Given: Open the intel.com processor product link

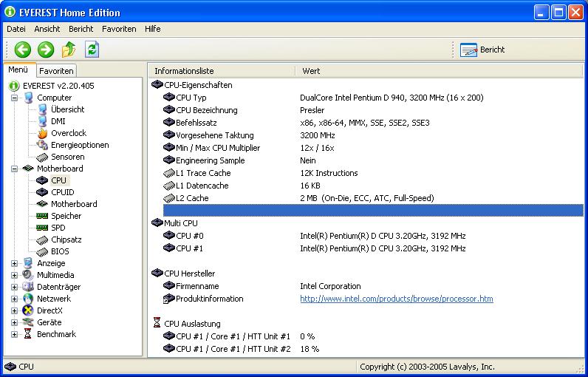Looking at the screenshot, I should [x=397, y=299].
